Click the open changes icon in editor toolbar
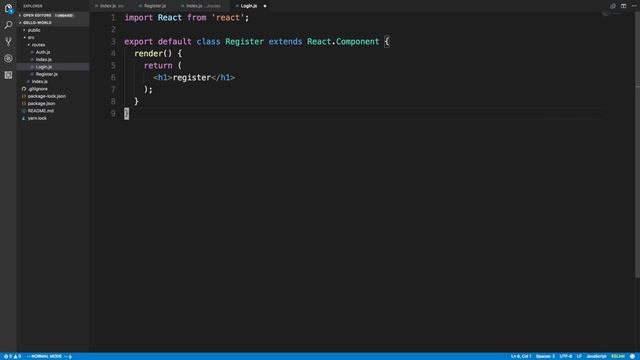Screen dimensions: 640x360 click(x=613, y=6)
